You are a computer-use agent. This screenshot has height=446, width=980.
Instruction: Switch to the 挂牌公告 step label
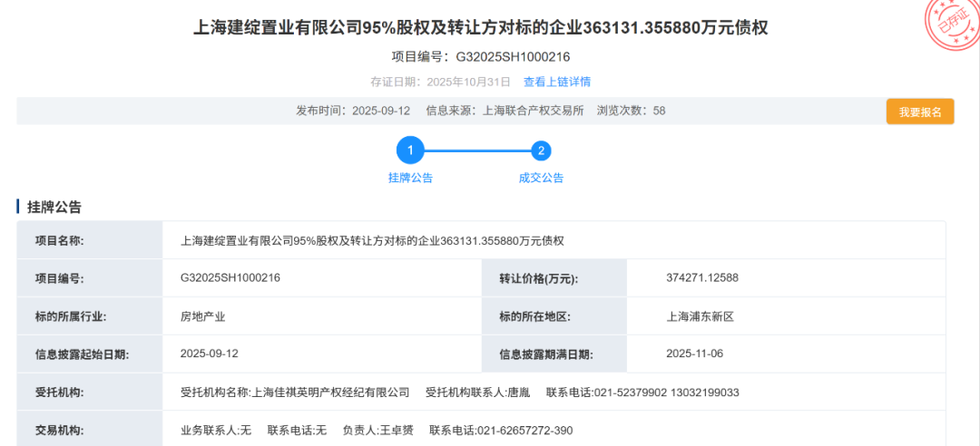pyautogui.click(x=410, y=178)
